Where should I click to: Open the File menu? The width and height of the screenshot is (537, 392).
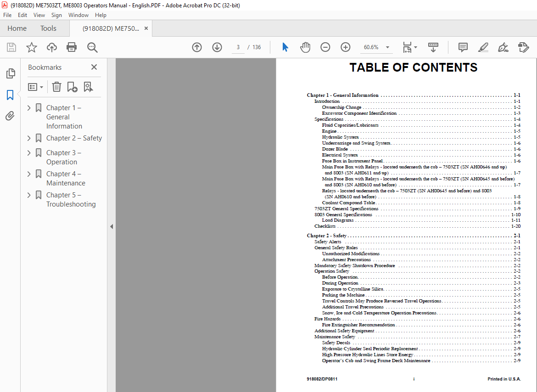[x=7, y=15]
